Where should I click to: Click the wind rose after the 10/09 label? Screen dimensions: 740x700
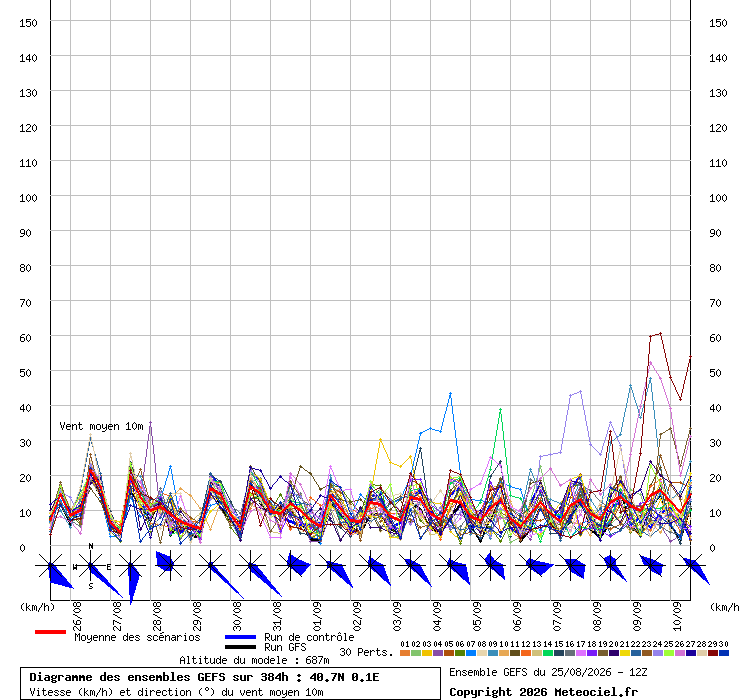point(691,565)
